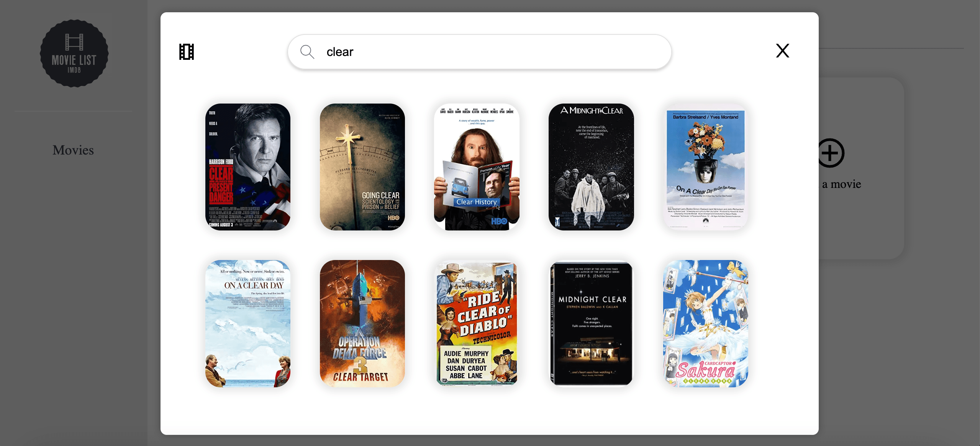Open Operation Delta Force 3 Clear Target poster
Screen dimensions: 980x446
click(362, 324)
